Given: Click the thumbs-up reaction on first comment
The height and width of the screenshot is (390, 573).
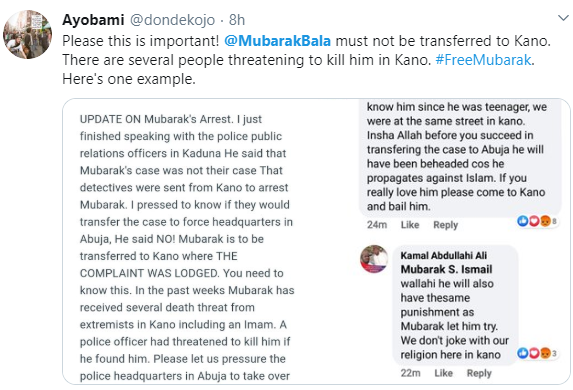Looking at the screenshot, I should coord(523,221).
